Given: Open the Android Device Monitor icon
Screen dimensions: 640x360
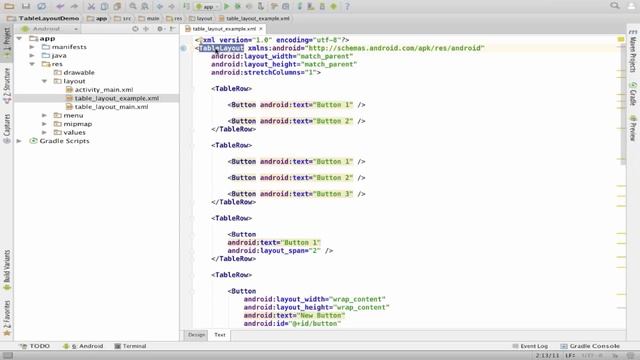Looking at the screenshot, I should 333,6.
